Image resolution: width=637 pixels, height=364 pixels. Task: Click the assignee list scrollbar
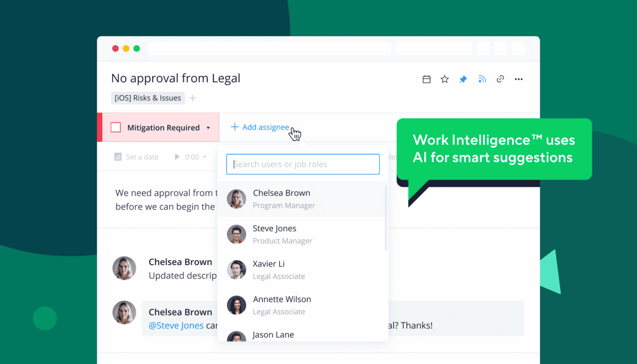pos(386,218)
